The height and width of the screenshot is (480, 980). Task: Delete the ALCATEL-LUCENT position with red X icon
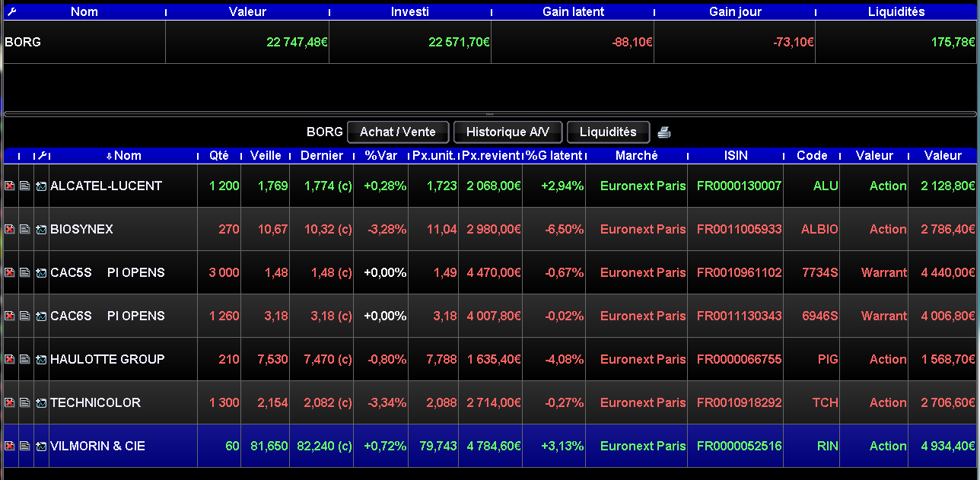coord(10,186)
